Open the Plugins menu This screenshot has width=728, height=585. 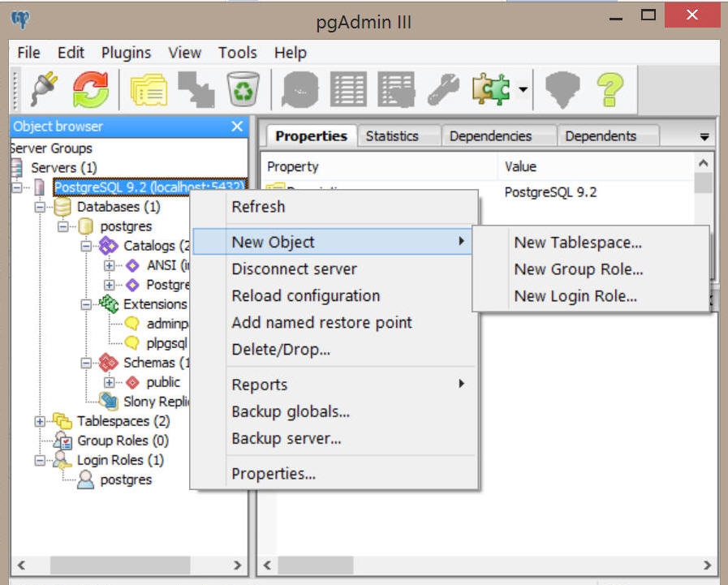126,53
